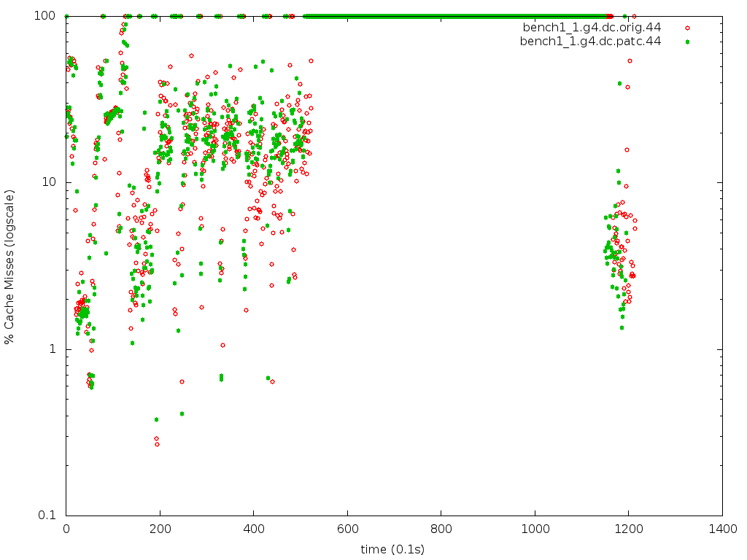
Task: Click the "% Cache Misses (logscale)" axis title
Action: pyautogui.click(x=9, y=265)
